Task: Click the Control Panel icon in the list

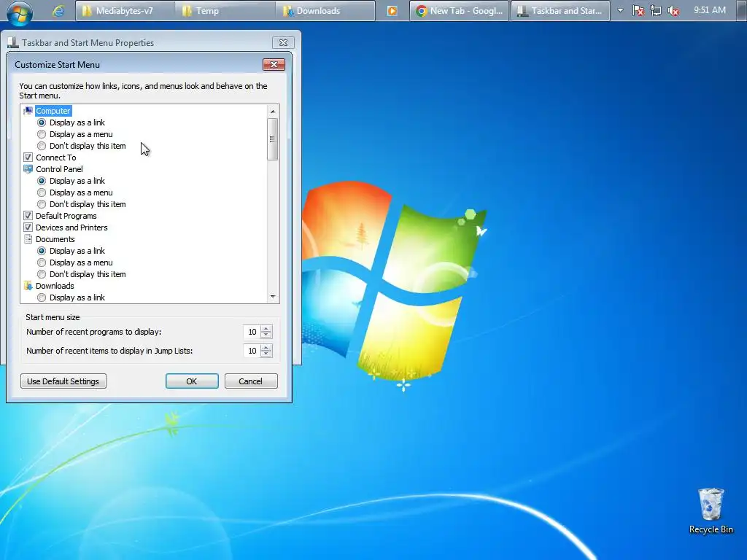Action: click(28, 169)
